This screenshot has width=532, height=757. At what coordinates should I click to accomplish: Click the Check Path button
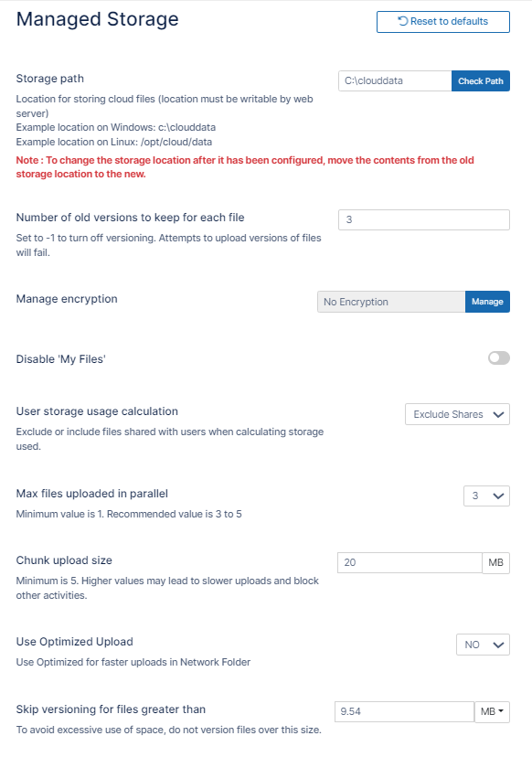tap(480, 81)
